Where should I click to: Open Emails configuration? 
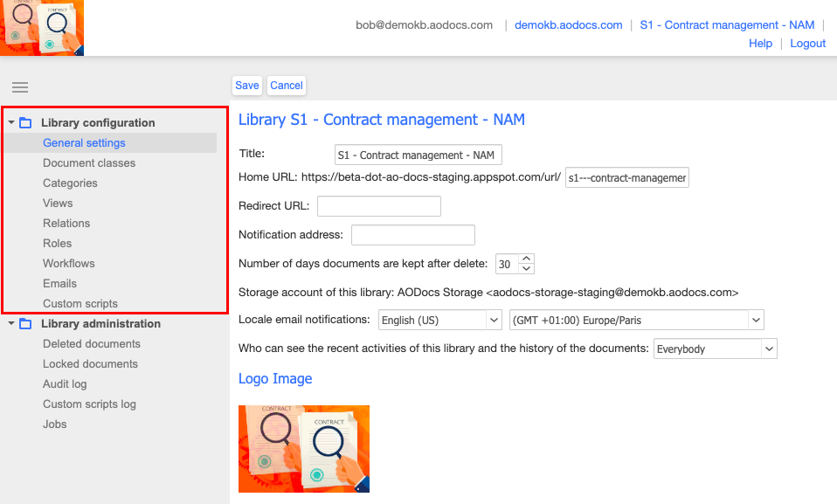59,284
